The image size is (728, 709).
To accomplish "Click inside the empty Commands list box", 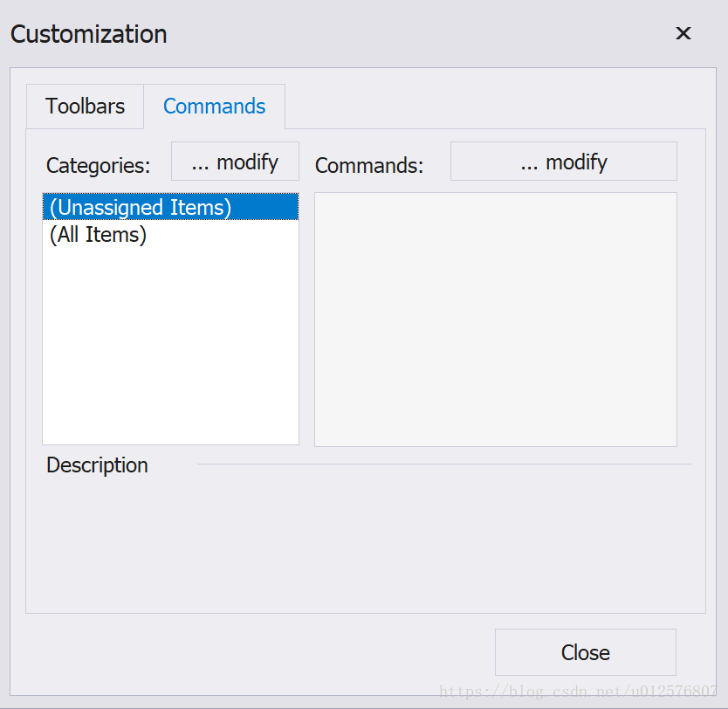I will pyautogui.click(x=496, y=320).
